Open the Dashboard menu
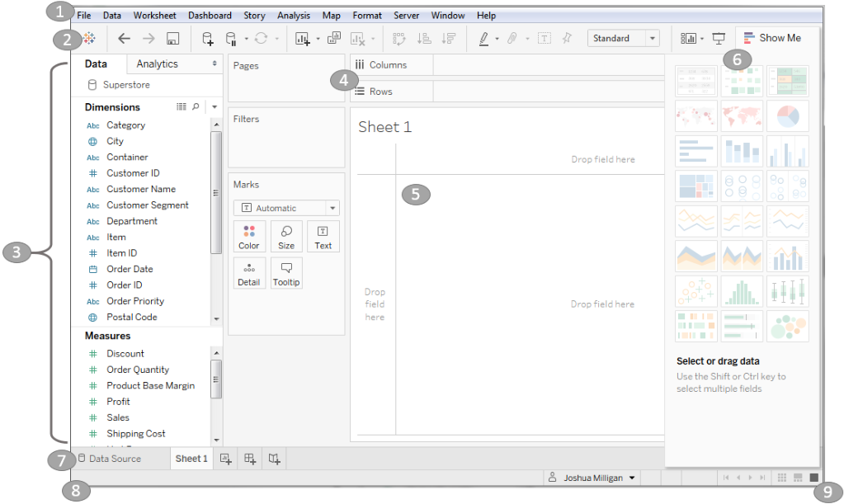This screenshot has height=504, width=844. pyautogui.click(x=210, y=16)
